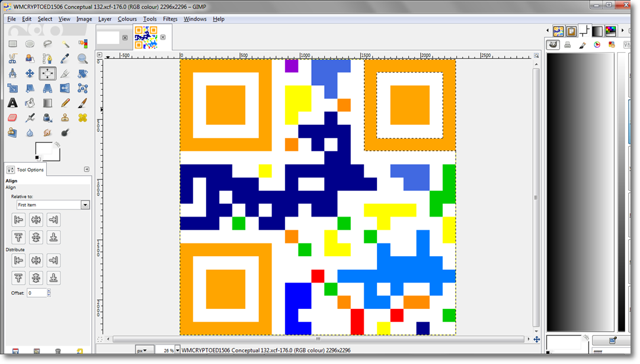Click the vertical colour strip beside the gradient

pos(621,192)
